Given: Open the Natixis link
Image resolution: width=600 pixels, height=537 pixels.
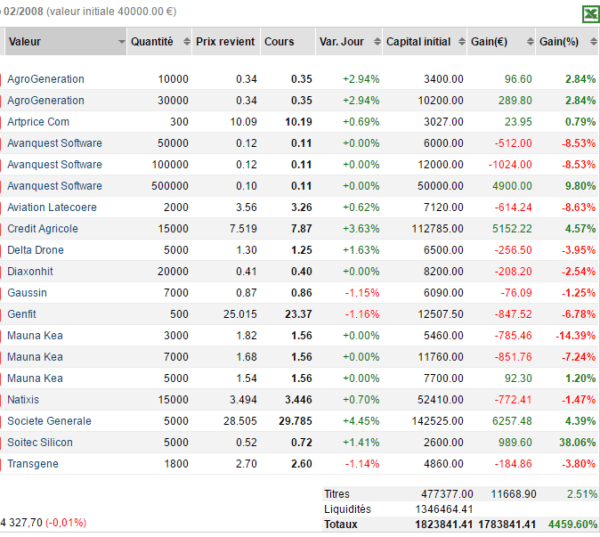Looking at the screenshot, I should point(23,400).
